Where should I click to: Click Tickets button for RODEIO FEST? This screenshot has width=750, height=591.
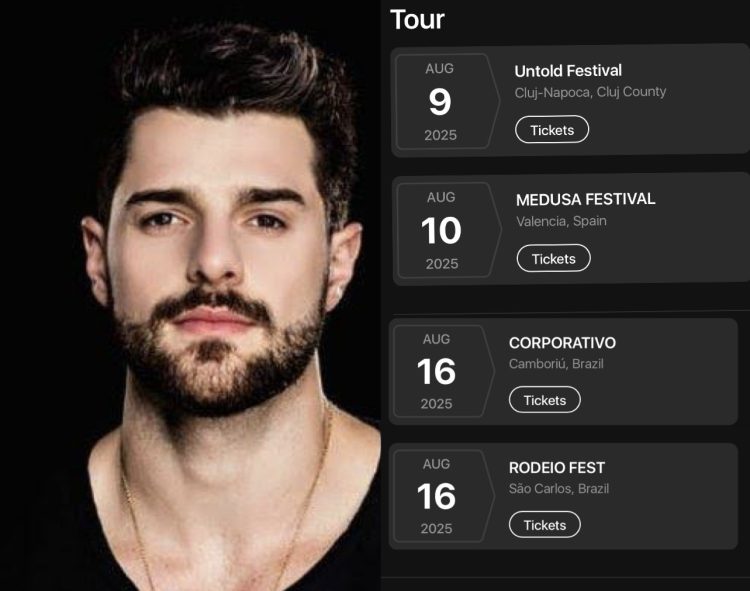[x=545, y=525]
